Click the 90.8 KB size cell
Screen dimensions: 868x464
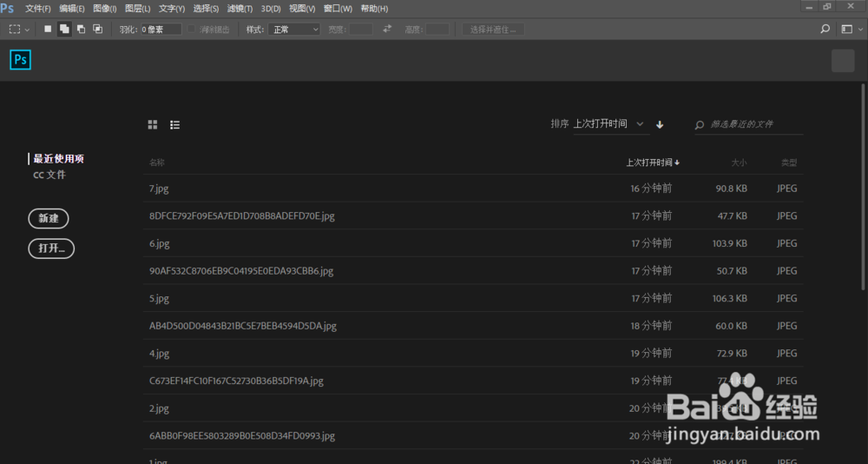(731, 189)
